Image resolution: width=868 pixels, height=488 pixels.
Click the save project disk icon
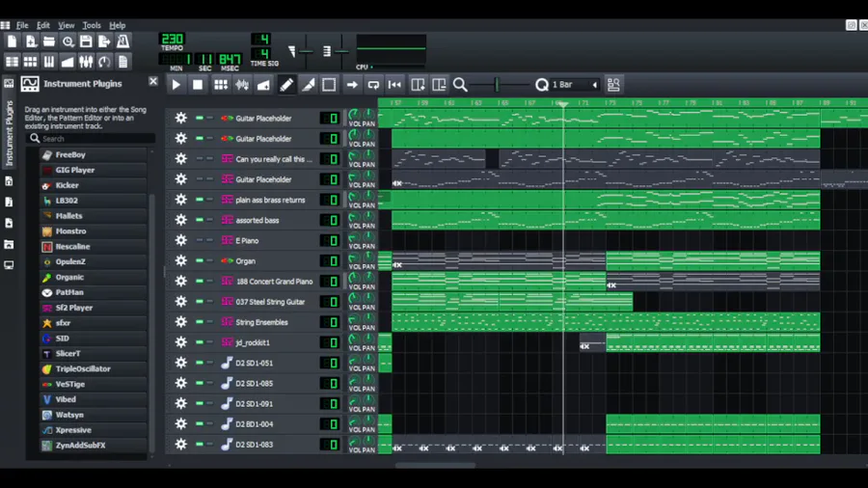pos(86,41)
